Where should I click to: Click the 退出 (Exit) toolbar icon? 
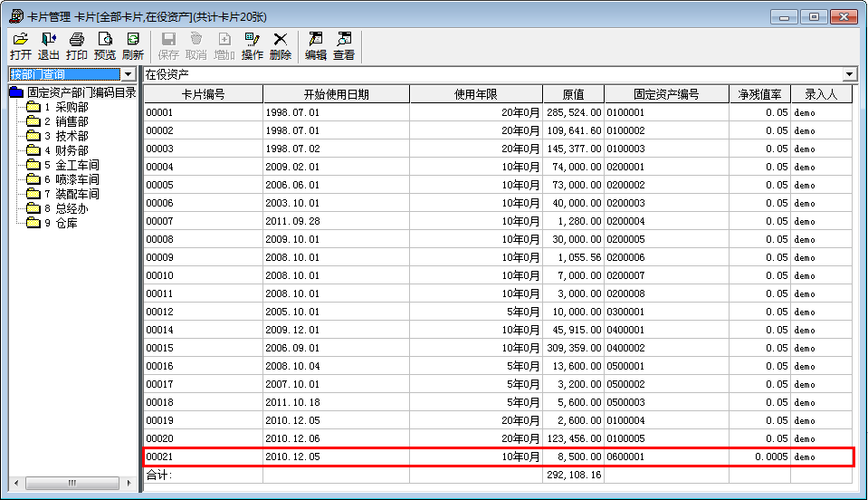(x=49, y=46)
